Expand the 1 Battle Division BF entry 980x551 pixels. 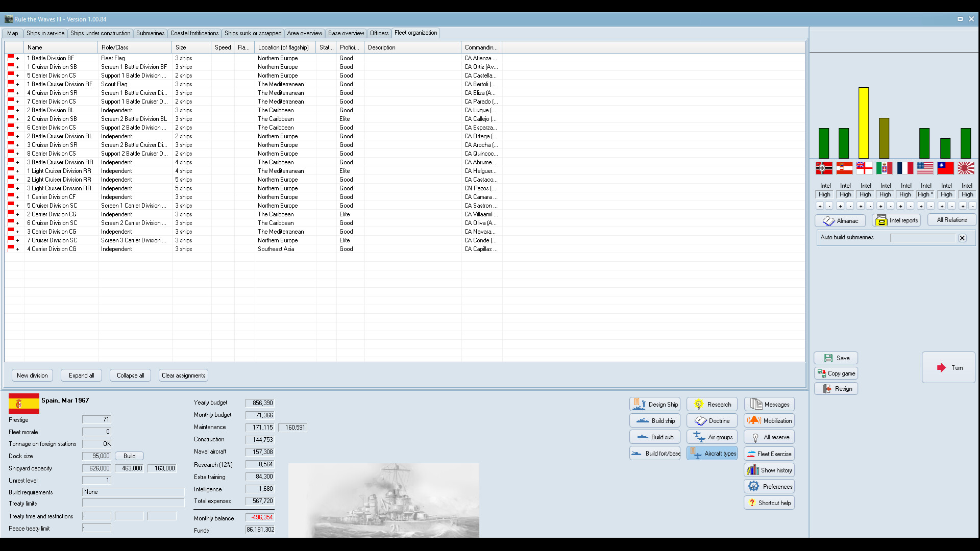click(x=17, y=58)
